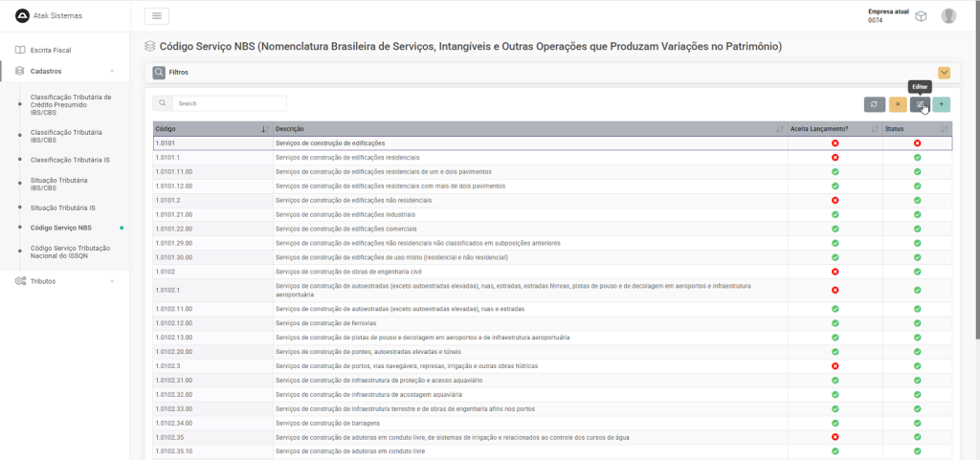This screenshot has height=460, width=980.
Task: Click the Search input field
Action: point(228,103)
